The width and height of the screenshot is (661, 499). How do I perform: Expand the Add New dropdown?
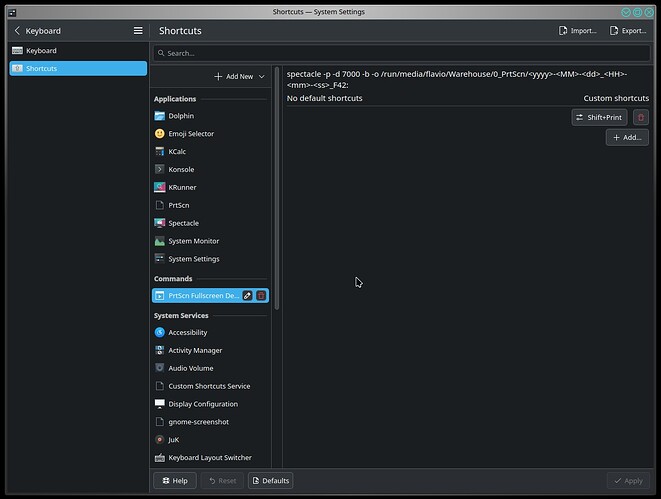tap(239, 76)
